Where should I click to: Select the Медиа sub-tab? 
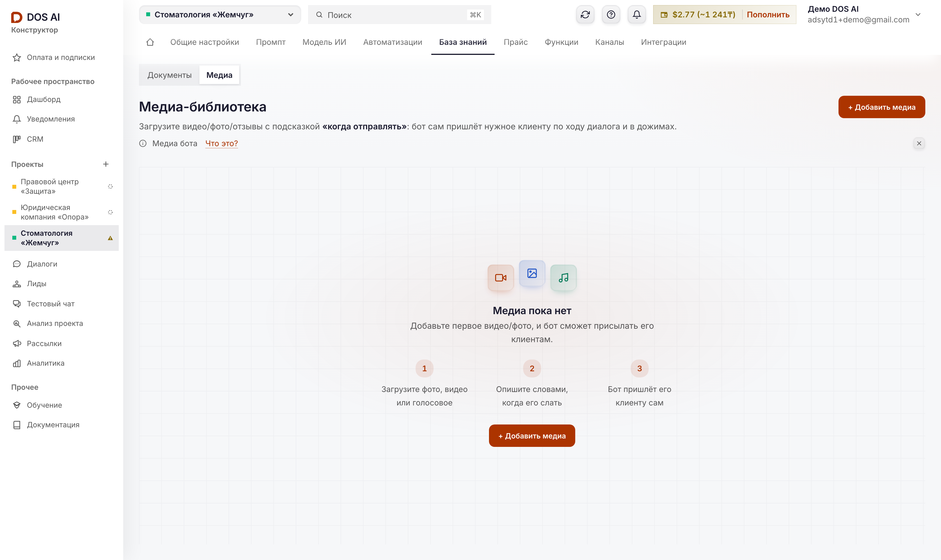[x=219, y=75]
